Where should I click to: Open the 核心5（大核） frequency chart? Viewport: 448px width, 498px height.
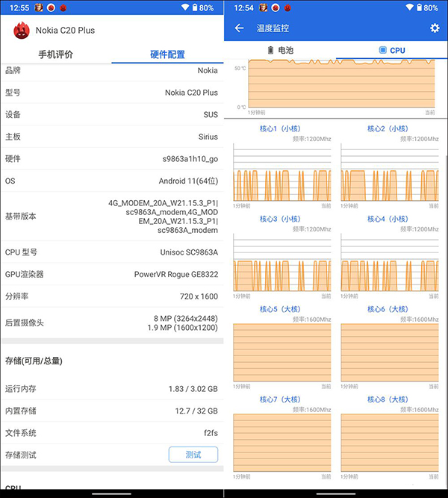tap(281, 354)
